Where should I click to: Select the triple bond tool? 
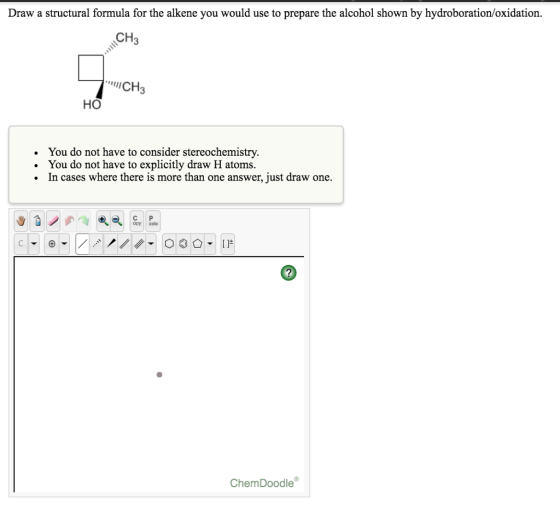point(139,244)
